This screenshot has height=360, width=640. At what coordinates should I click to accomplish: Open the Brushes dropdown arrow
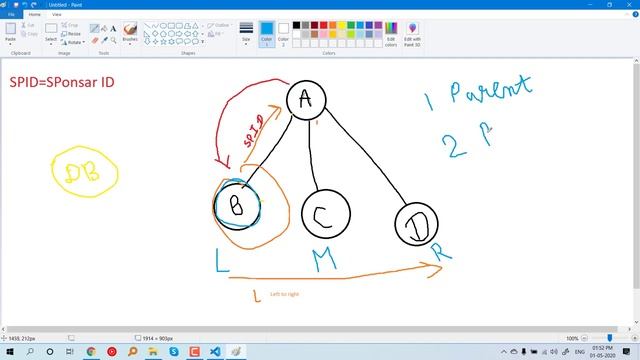pyautogui.click(x=130, y=44)
